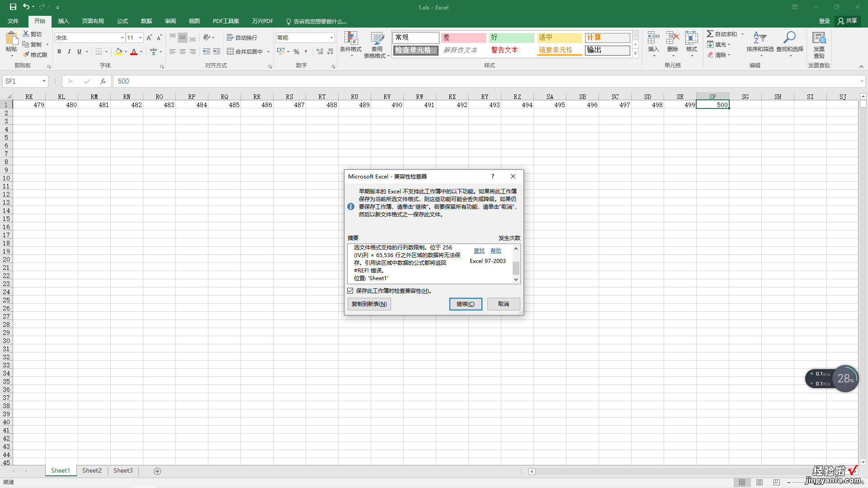Open Conditional Formatting (条件格式)
Screen dimensions: 868x488
[x=351, y=44]
